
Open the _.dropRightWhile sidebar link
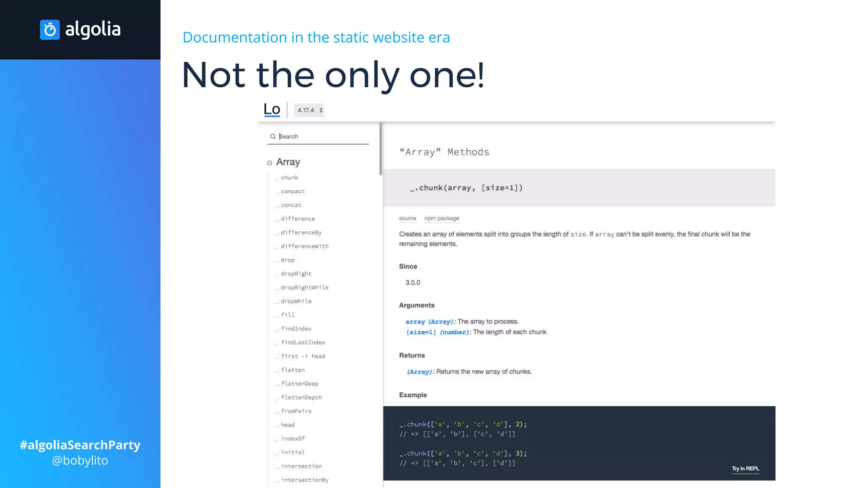tap(302, 288)
